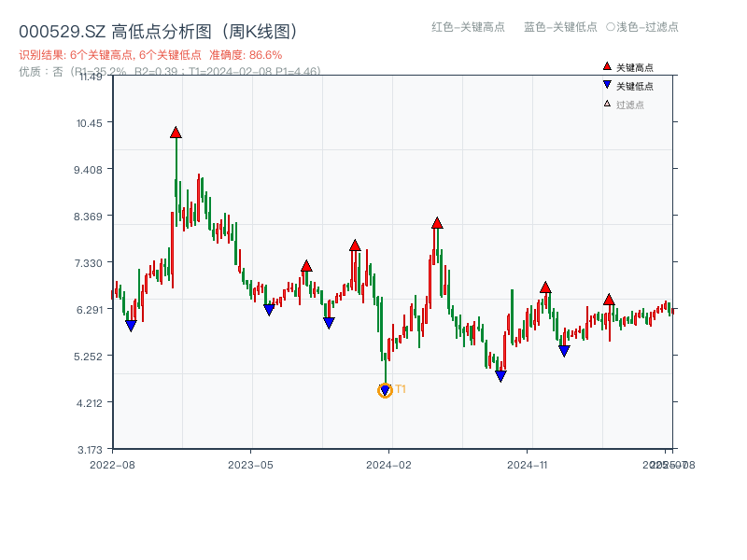The image size is (747, 560).
Task: Click the red triangle marker peaking just before 2024-02
Action: [x=355, y=245]
